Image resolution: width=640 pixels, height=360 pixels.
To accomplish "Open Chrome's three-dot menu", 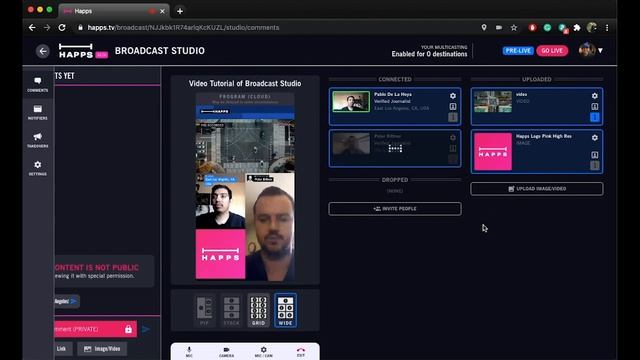I will pos(607,28).
